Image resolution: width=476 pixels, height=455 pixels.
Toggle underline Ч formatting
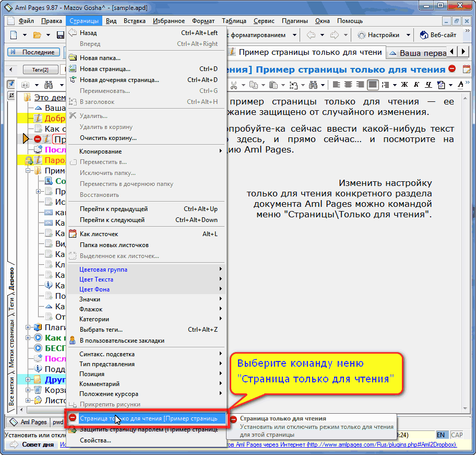pos(429,85)
